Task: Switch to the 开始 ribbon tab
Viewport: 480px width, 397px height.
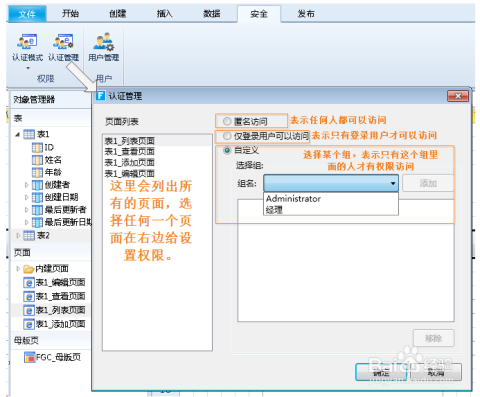Action: click(x=70, y=13)
